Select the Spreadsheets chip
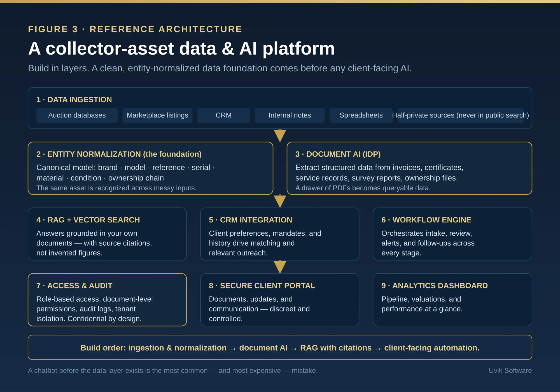 coord(361,115)
